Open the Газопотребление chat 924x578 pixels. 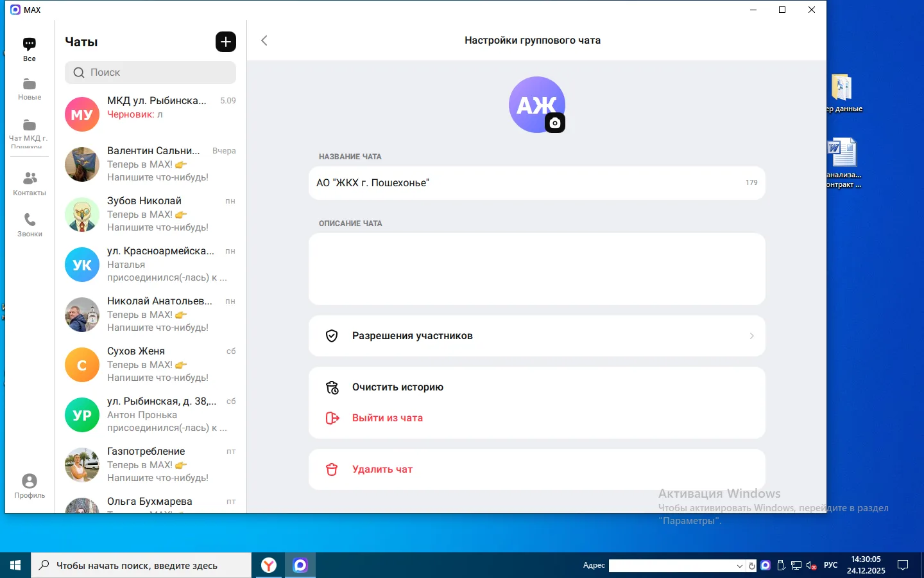tap(151, 464)
